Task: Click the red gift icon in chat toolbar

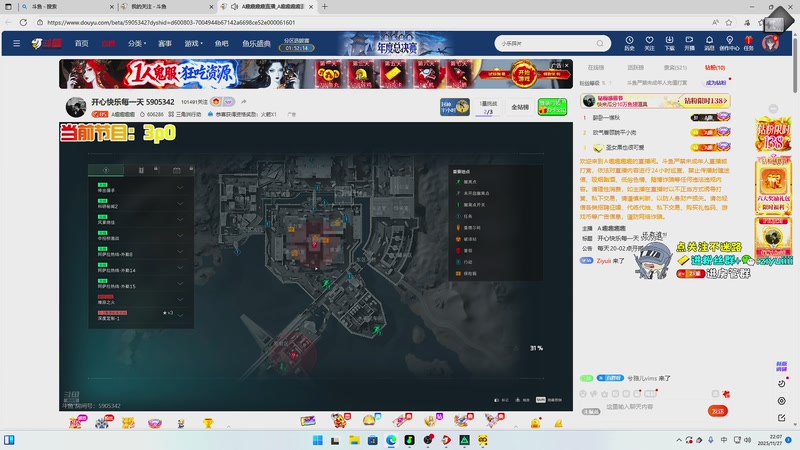Action: tap(726, 394)
